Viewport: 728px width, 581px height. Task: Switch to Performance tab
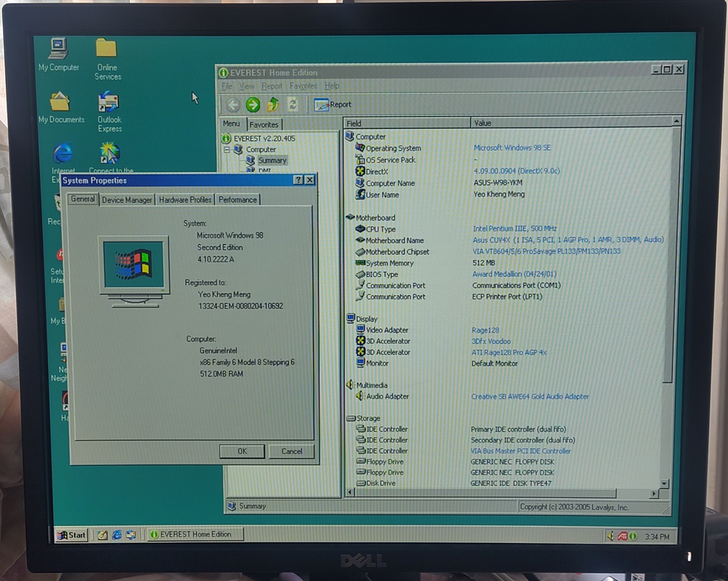(237, 199)
